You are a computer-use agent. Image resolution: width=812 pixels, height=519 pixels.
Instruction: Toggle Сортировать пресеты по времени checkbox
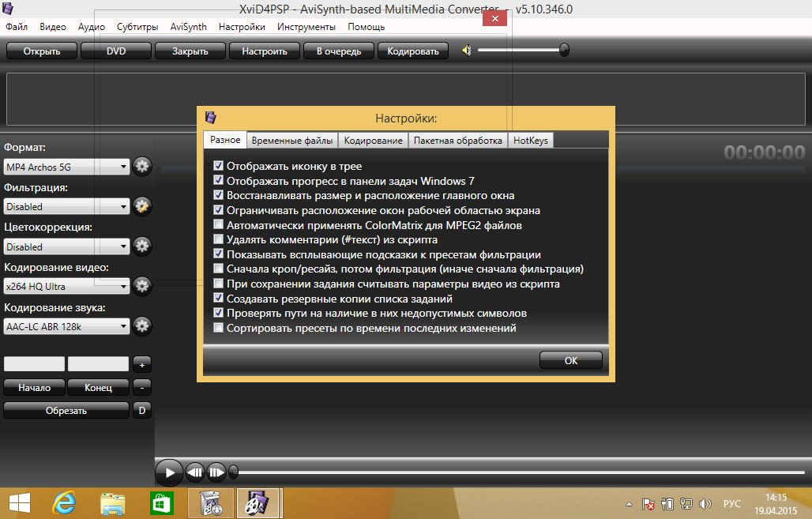pos(219,328)
